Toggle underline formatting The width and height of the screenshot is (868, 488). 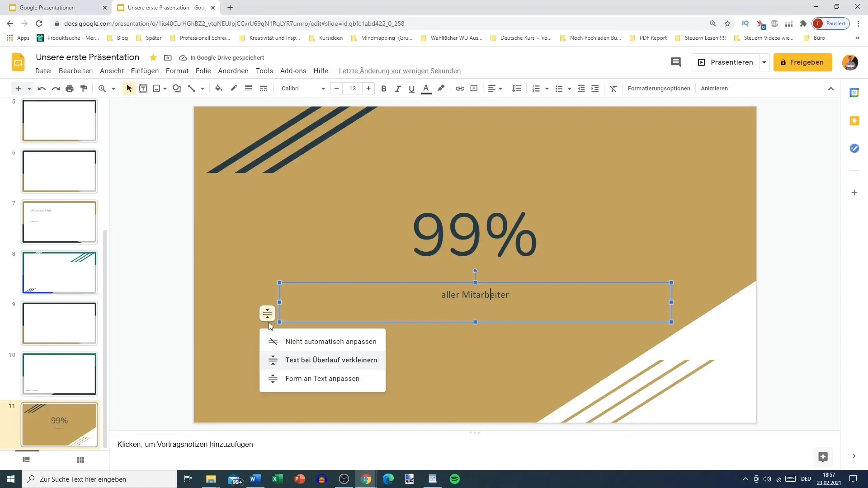pyautogui.click(x=411, y=89)
